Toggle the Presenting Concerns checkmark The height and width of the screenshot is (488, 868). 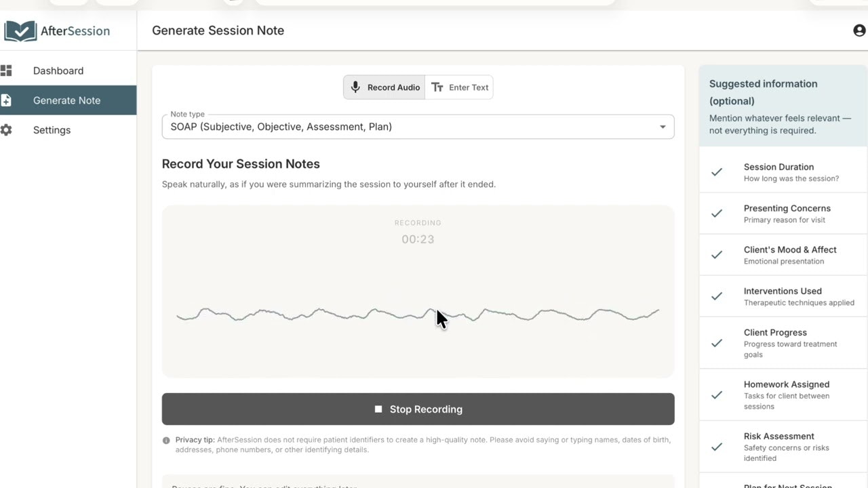click(717, 213)
